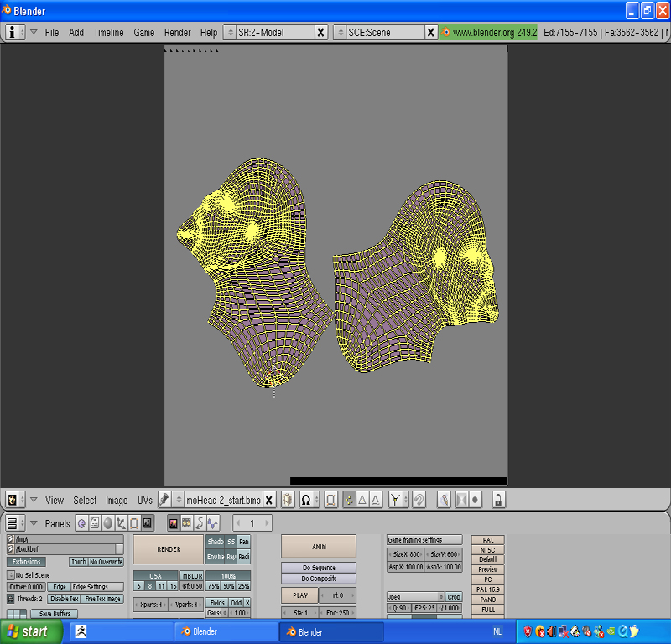
Task: Toggle Do Sequence option
Action: [319, 568]
